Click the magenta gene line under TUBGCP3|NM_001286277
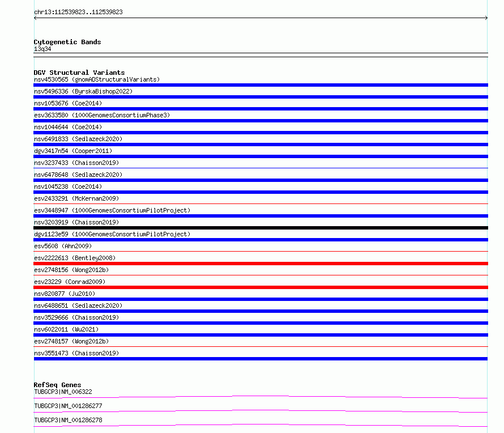The height and width of the screenshot is (433, 504). coord(260,411)
